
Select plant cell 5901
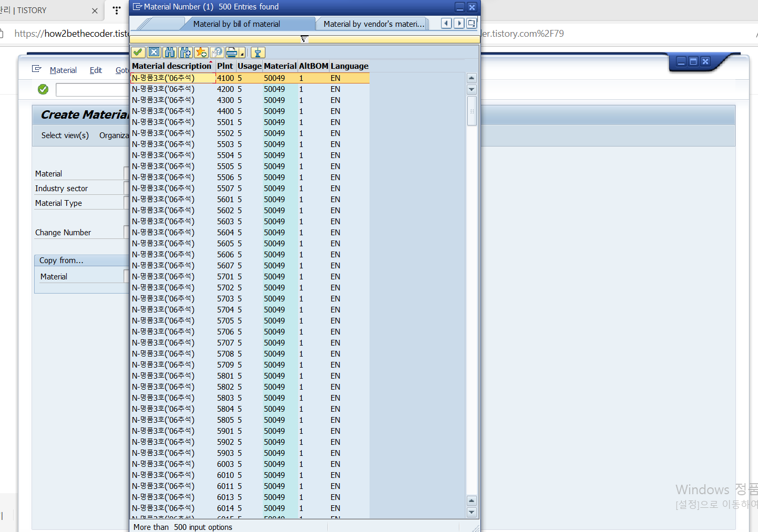(x=226, y=431)
